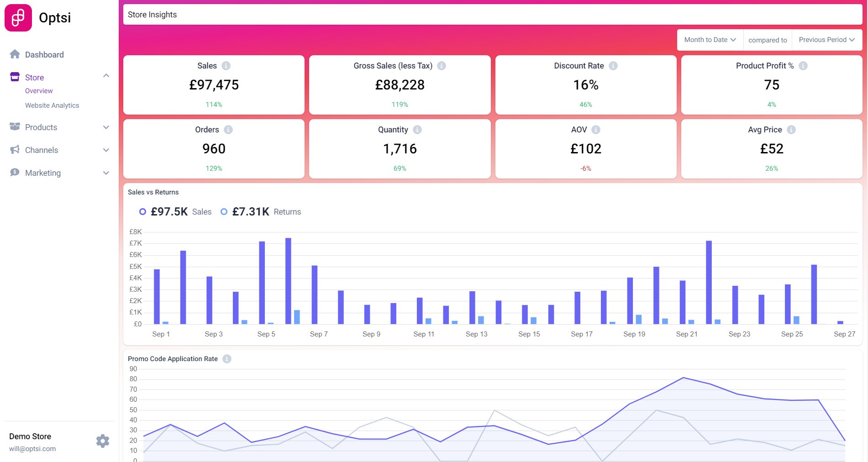Click the Avg Price £52 card
The image size is (868, 462).
tap(772, 149)
